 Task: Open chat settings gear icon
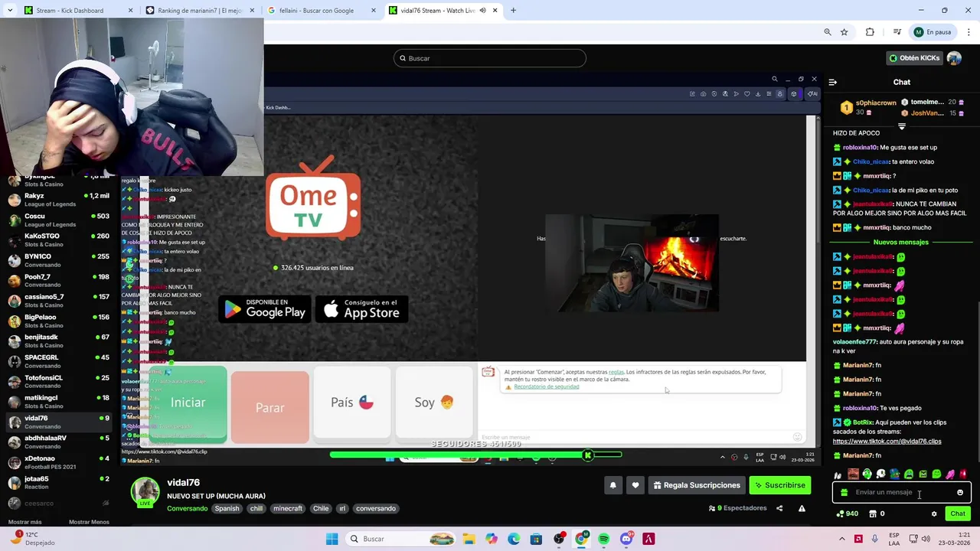point(934,514)
